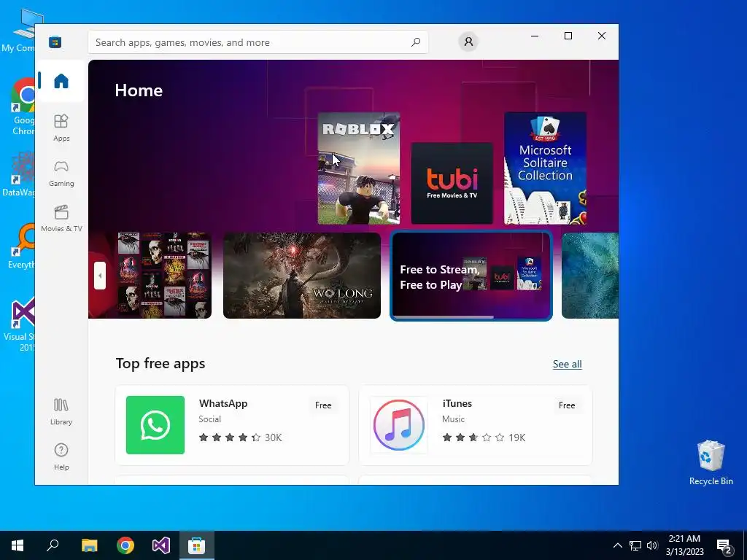Click the search apps input field
Image resolution: width=747 pixels, height=560 pixels.
pyautogui.click(x=258, y=42)
